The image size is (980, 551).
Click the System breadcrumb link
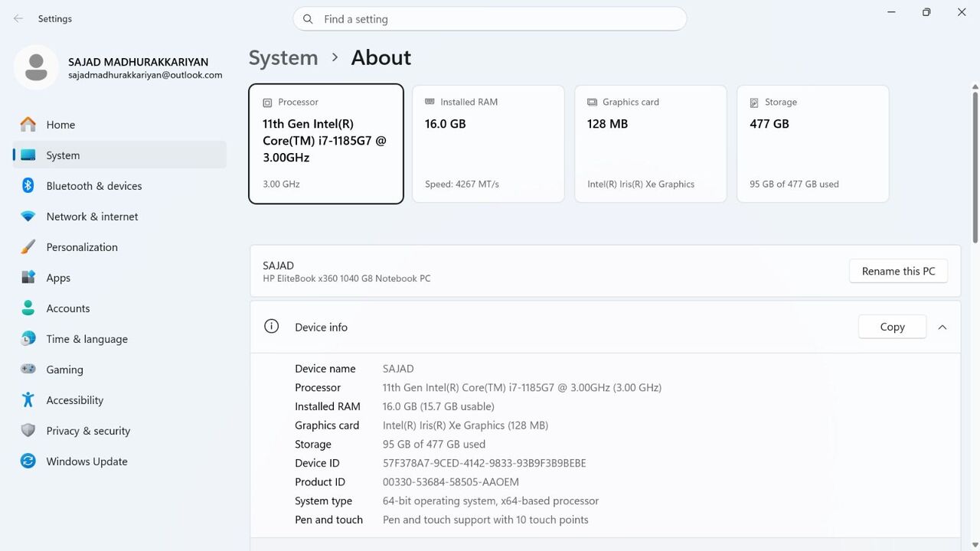pyautogui.click(x=283, y=57)
